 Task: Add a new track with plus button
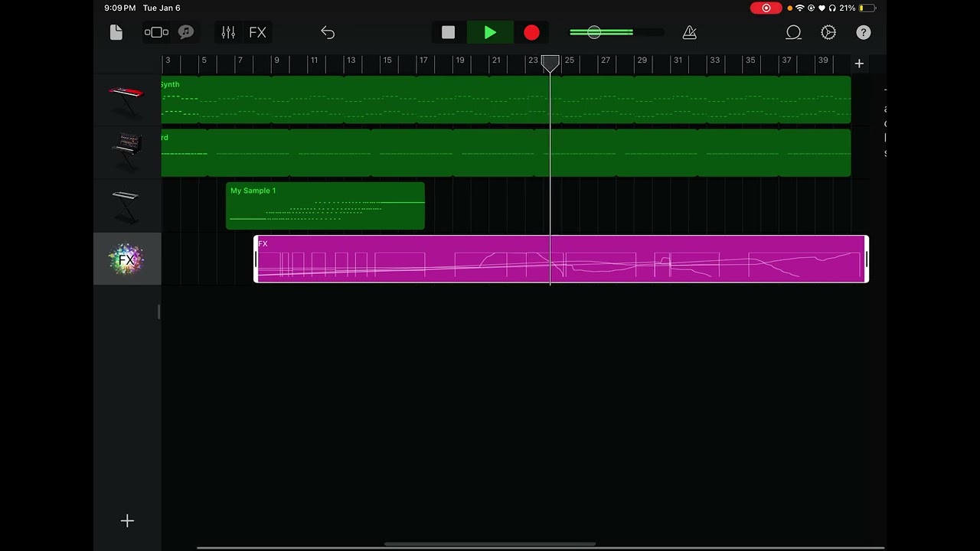coord(127,521)
